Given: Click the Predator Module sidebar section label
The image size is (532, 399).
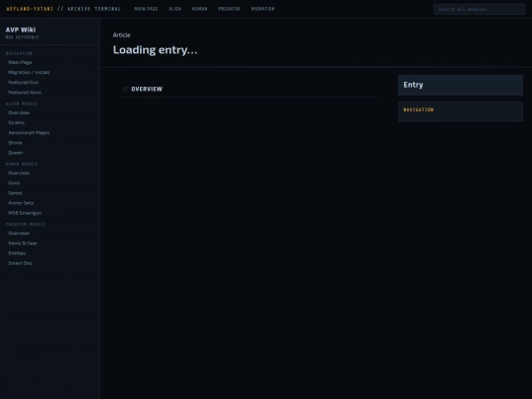Looking at the screenshot, I should pyautogui.click(x=26, y=225).
